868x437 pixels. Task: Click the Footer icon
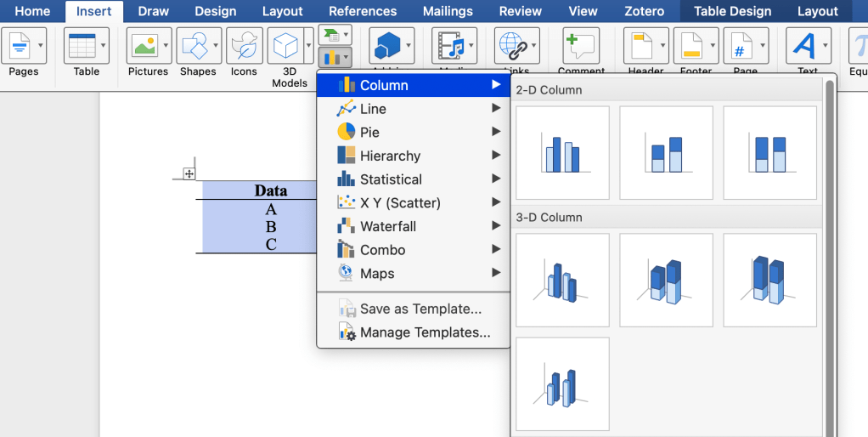tap(690, 45)
